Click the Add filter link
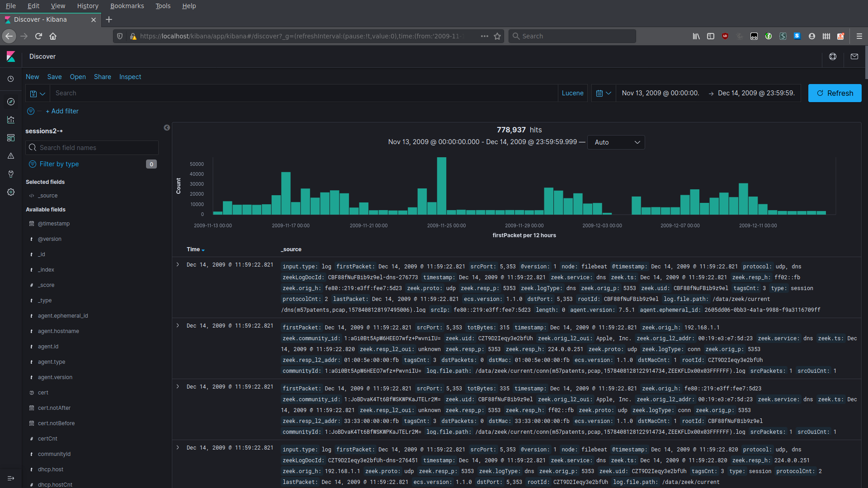This screenshot has width=868, height=488. pyautogui.click(x=62, y=111)
